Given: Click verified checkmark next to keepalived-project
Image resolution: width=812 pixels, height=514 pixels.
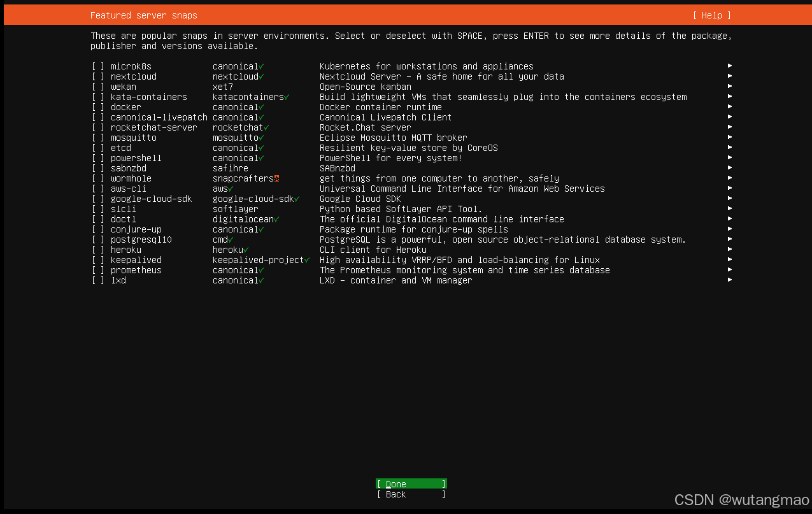Looking at the screenshot, I should tap(307, 260).
